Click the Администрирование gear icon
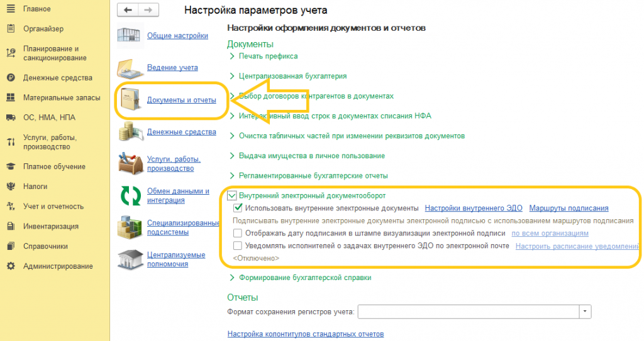 (11, 266)
